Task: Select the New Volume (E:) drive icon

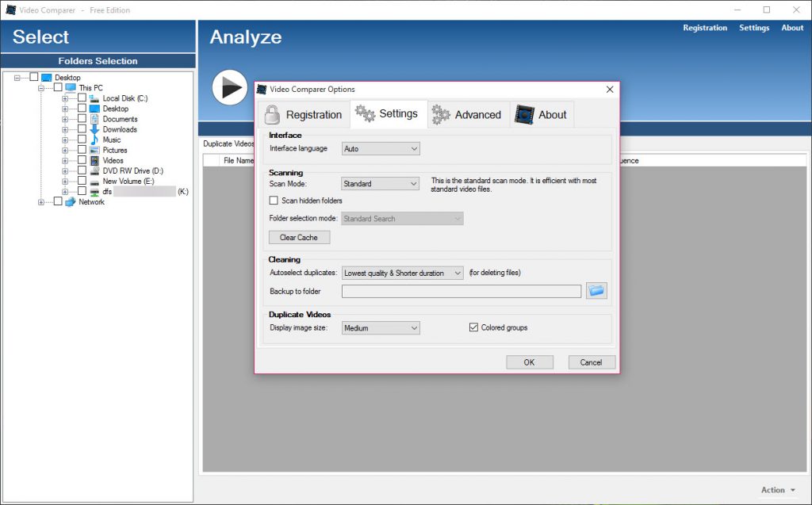Action: [x=94, y=182]
